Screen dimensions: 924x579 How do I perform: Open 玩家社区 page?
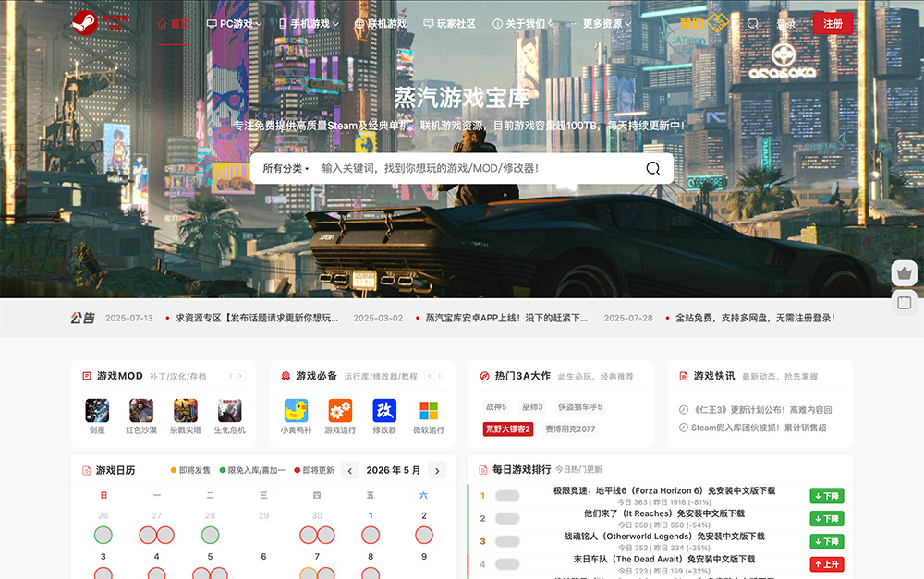[449, 24]
